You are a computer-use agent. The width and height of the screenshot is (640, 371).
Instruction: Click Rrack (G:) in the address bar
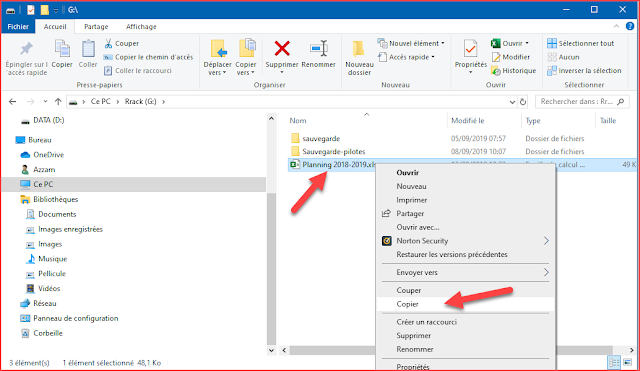pyautogui.click(x=140, y=102)
